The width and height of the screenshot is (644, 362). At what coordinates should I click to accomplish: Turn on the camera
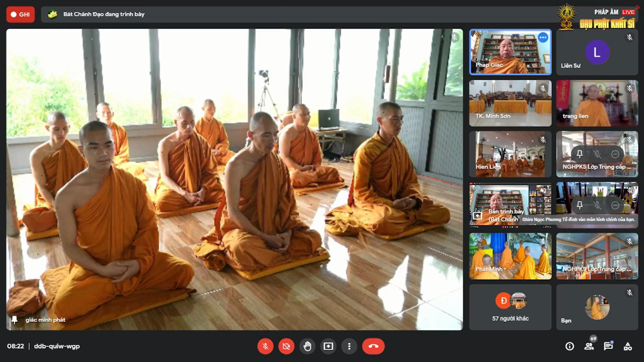pyautogui.click(x=286, y=346)
